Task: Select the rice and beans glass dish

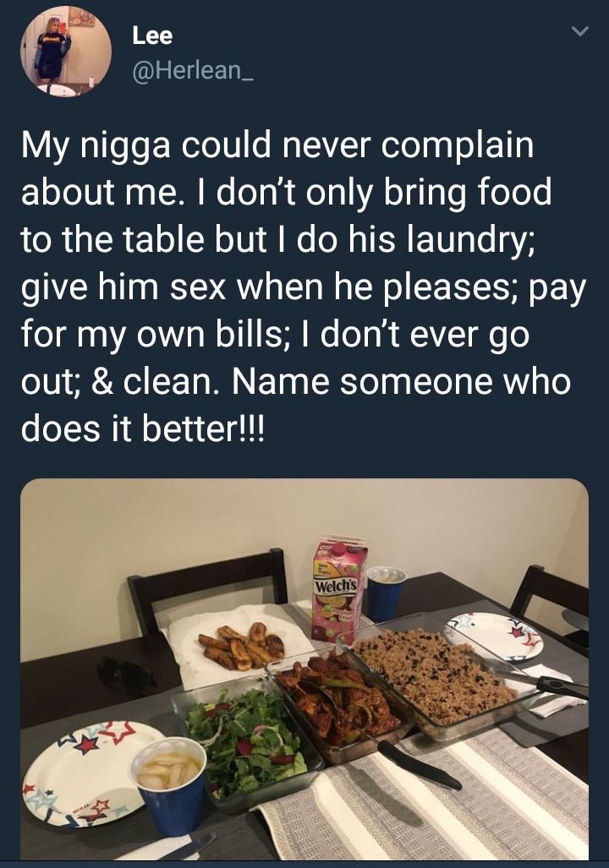Action: tap(436, 675)
